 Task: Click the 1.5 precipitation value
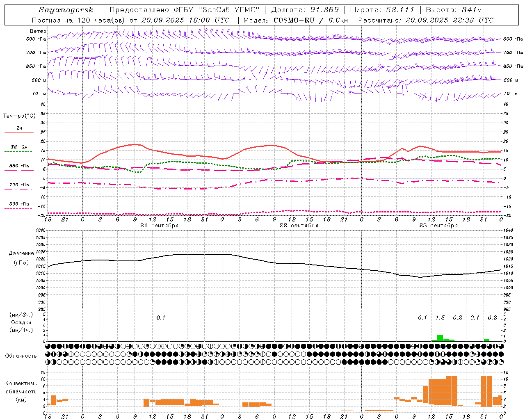(x=440, y=318)
